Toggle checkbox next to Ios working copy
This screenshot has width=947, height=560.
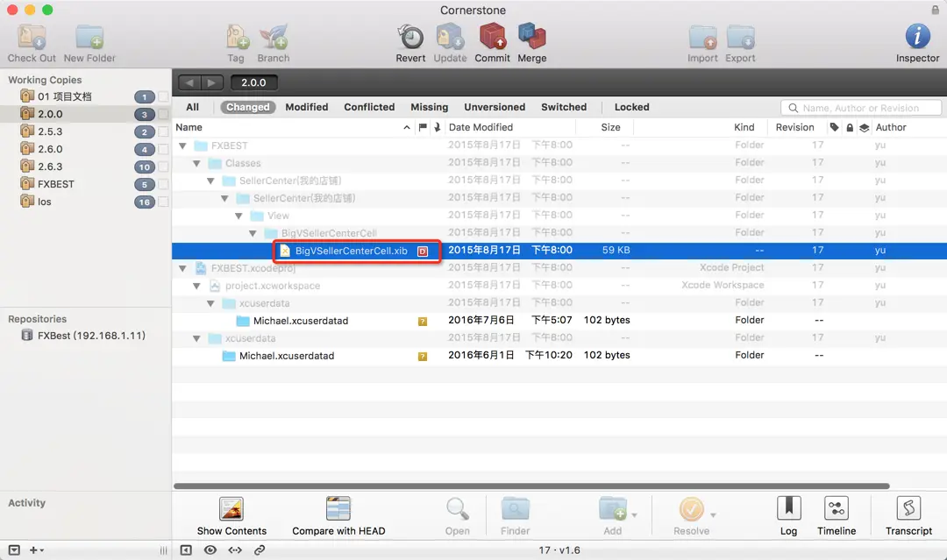[x=163, y=202]
